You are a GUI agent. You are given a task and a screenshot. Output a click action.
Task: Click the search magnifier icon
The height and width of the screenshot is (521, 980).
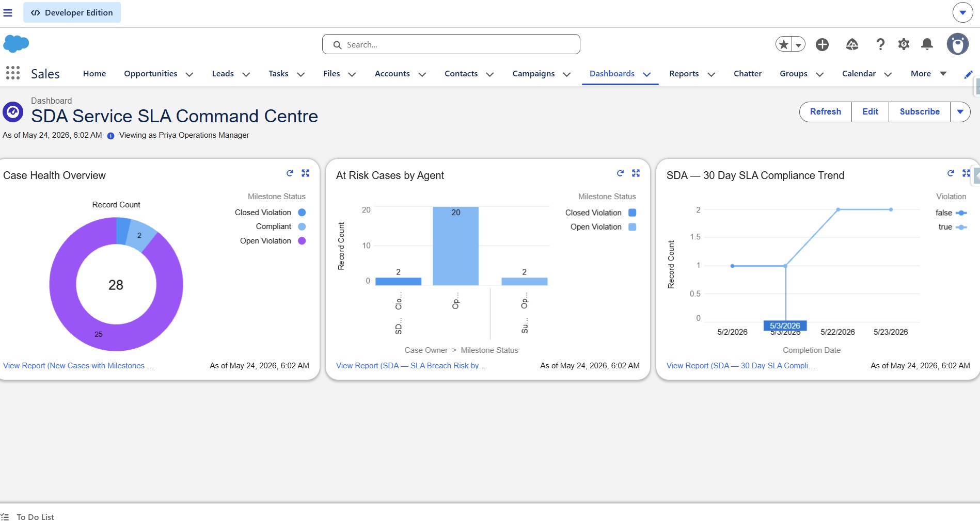coord(337,45)
